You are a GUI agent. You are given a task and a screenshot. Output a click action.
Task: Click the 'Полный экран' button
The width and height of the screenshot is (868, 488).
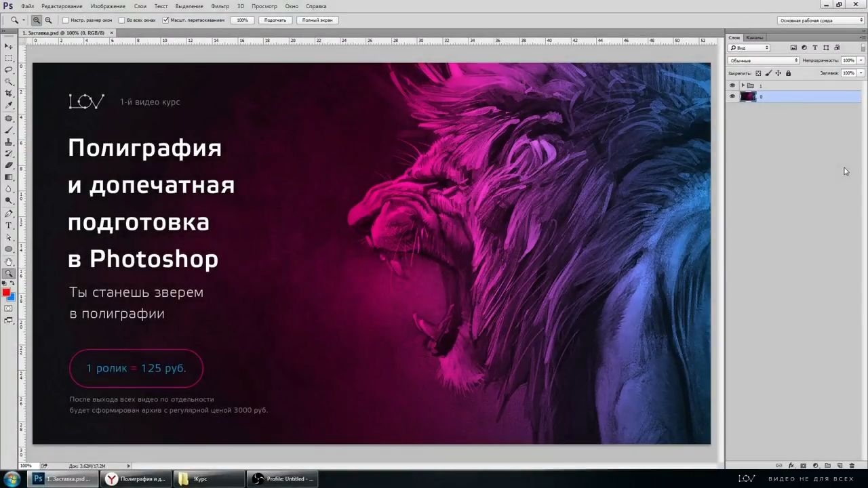(x=317, y=20)
